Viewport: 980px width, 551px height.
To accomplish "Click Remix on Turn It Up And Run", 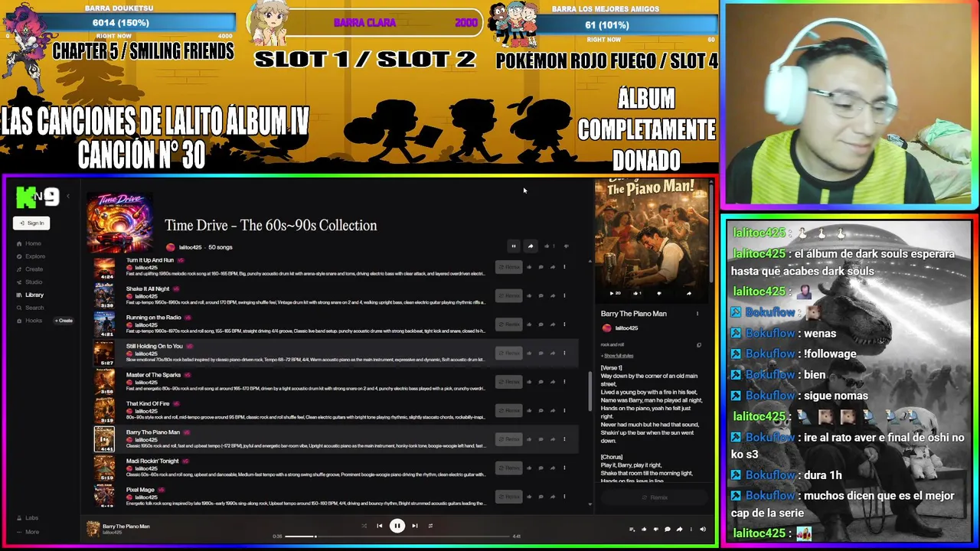I will [509, 267].
